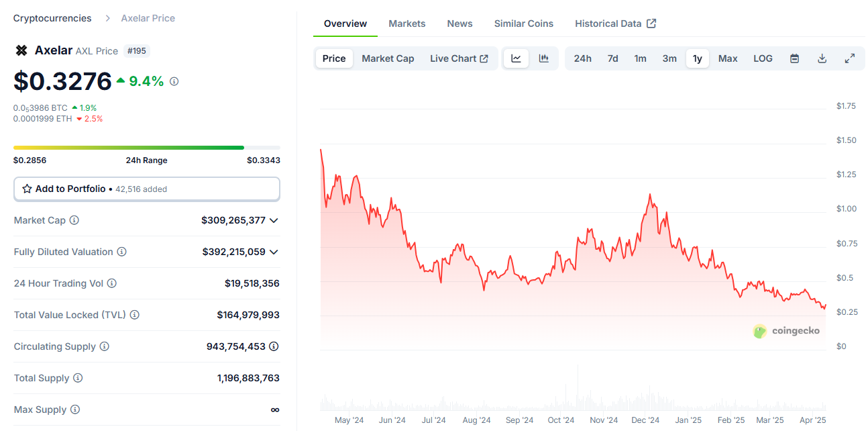Image resolution: width=868 pixels, height=431 pixels.
Task: Switch to candlestick chart icon
Action: 544,58
